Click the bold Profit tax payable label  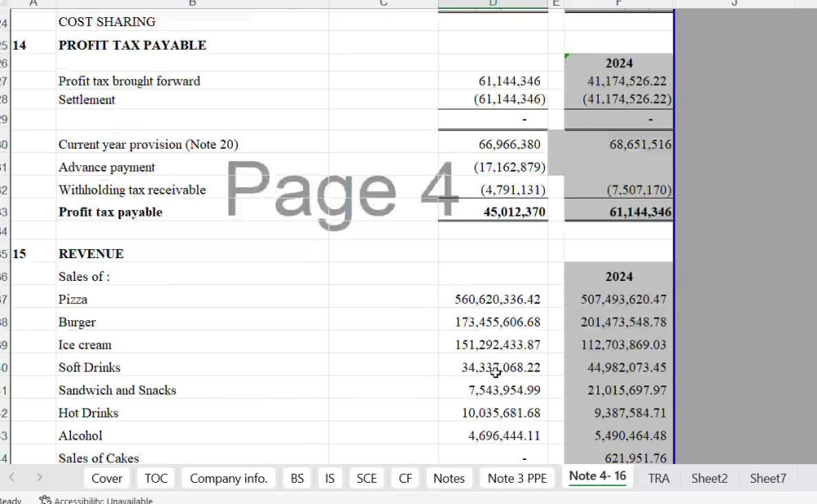pos(110,212)
